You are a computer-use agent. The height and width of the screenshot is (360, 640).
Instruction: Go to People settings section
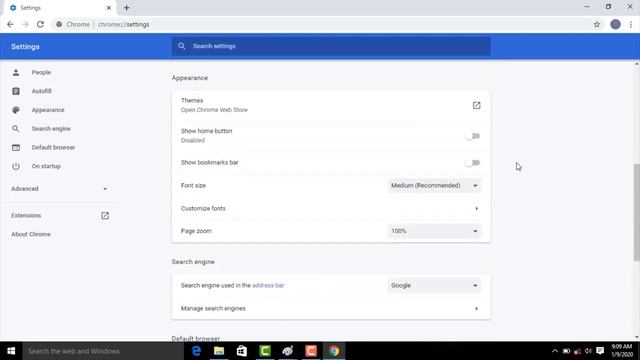tap(41, 72)
